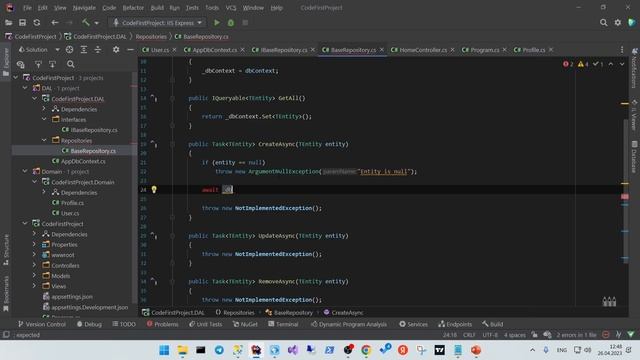Jump to previous highlighted error arrow

(611, 64)
